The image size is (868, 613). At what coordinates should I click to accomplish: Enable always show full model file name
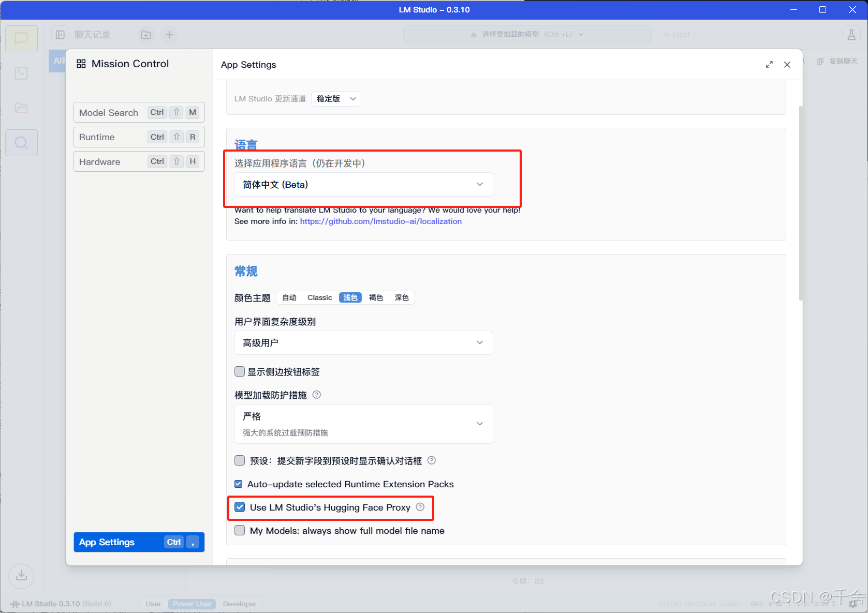[240, 530]
